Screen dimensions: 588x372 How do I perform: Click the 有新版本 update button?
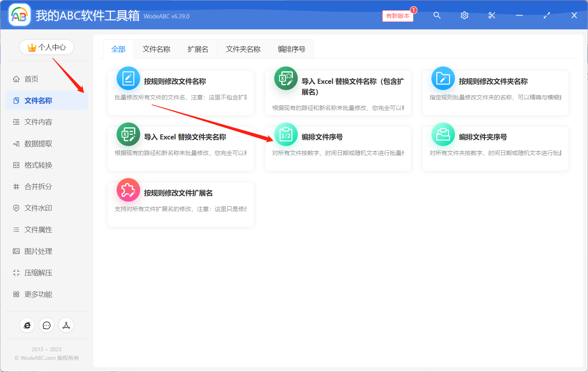[397, 16]
